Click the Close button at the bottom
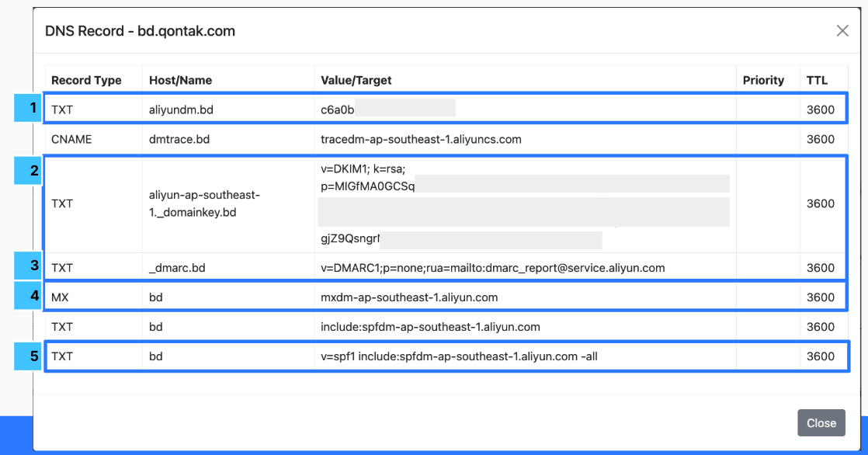Viewport: 868px width, 455px height. point(821,423)
